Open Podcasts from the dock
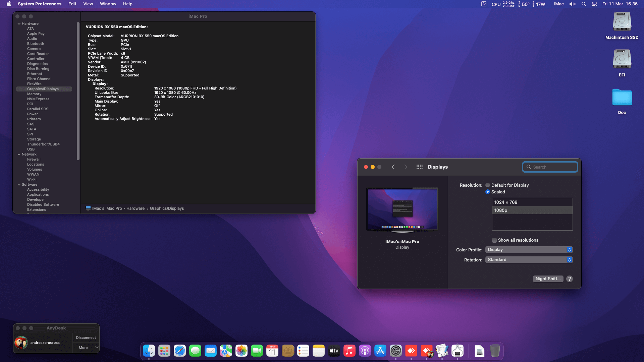 point(365,351)
